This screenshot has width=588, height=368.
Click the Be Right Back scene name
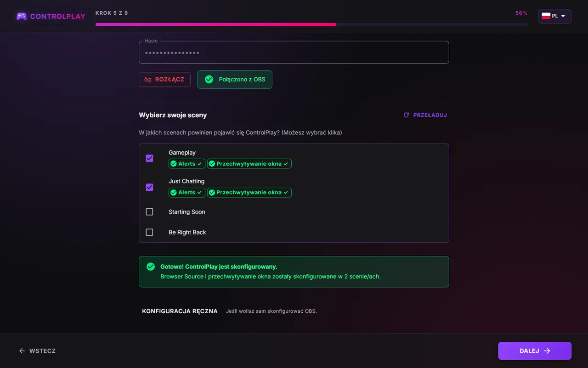[187, 232]
